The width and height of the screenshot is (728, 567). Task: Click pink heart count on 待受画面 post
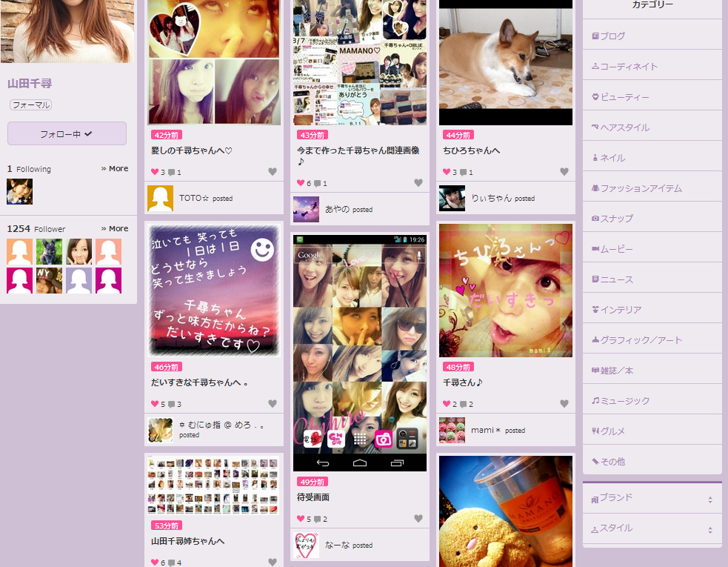304,519
